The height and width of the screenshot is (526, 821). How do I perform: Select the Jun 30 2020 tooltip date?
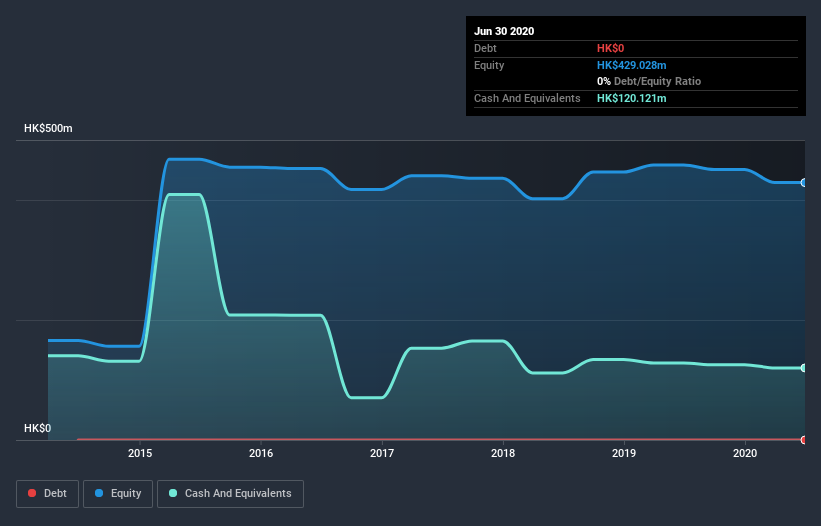point(504,31)
